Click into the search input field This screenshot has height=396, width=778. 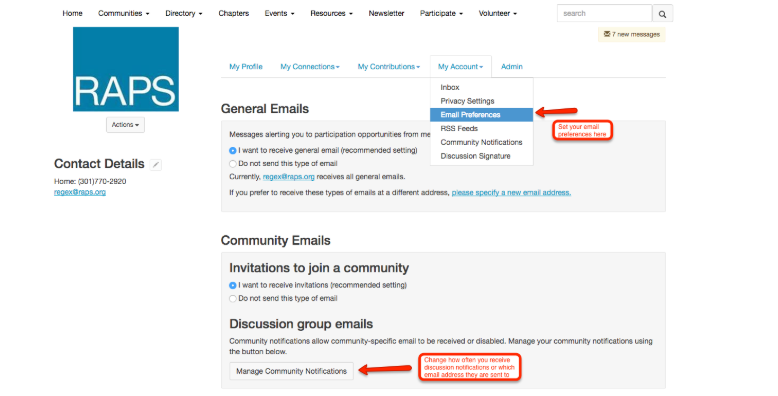604,13
